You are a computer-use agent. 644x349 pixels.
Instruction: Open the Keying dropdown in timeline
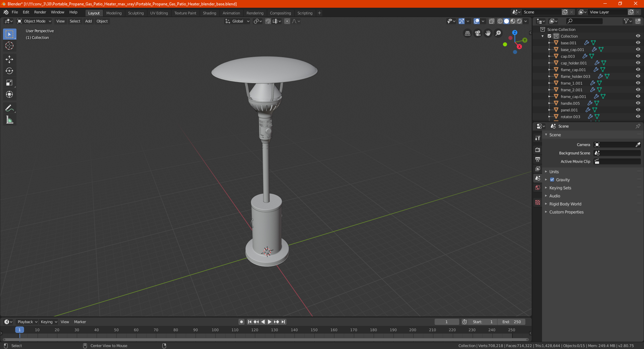pyautogui.click(x=49, y=322)
